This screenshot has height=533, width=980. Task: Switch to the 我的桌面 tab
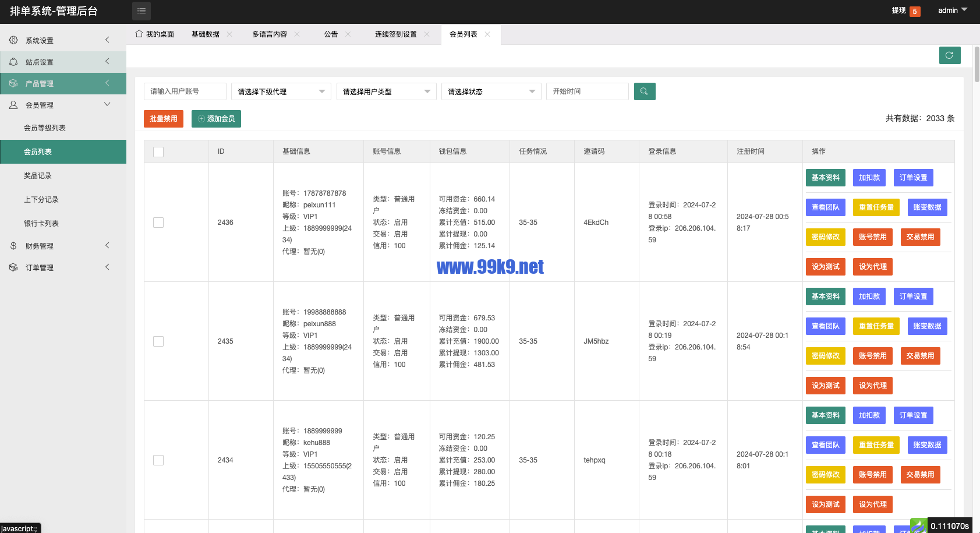(155, 34)
